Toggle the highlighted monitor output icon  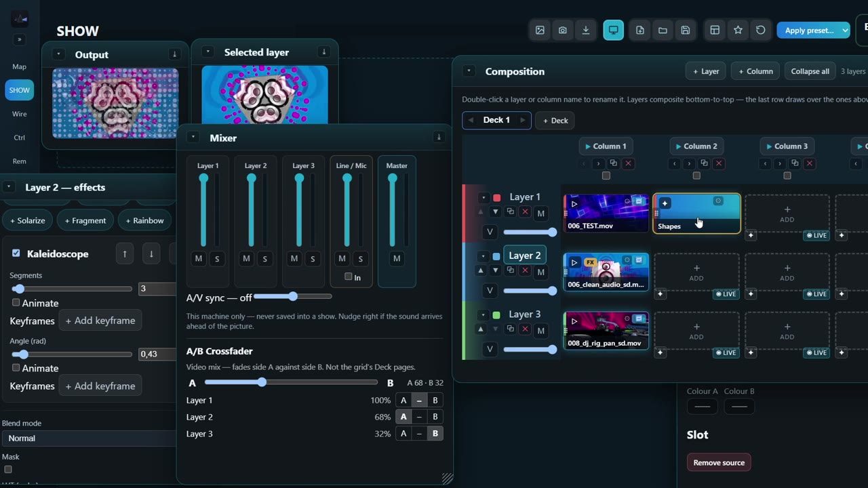click(x=613, y=30)
